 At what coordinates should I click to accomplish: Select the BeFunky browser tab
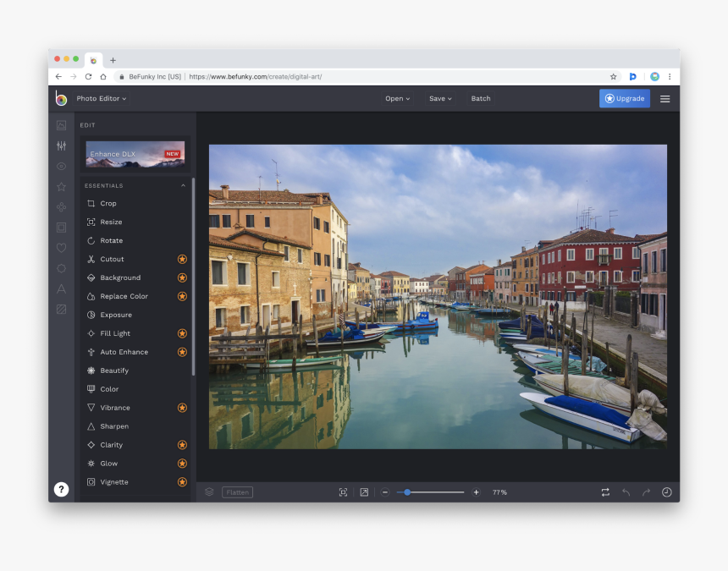point(93,60)
